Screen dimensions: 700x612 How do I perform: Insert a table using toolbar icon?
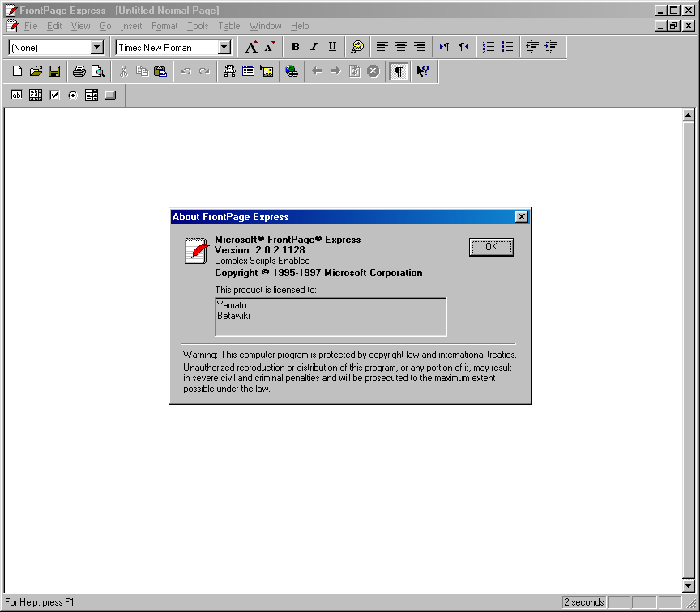(x=248, y=71)
